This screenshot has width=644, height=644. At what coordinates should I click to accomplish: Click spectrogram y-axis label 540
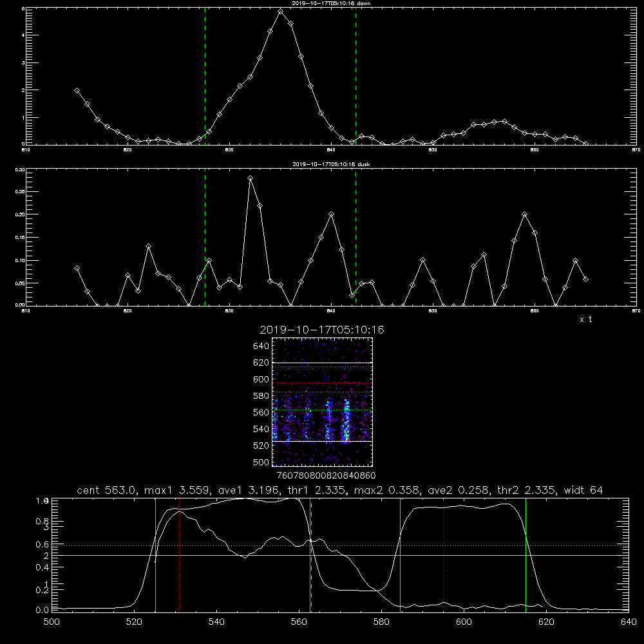261,429
